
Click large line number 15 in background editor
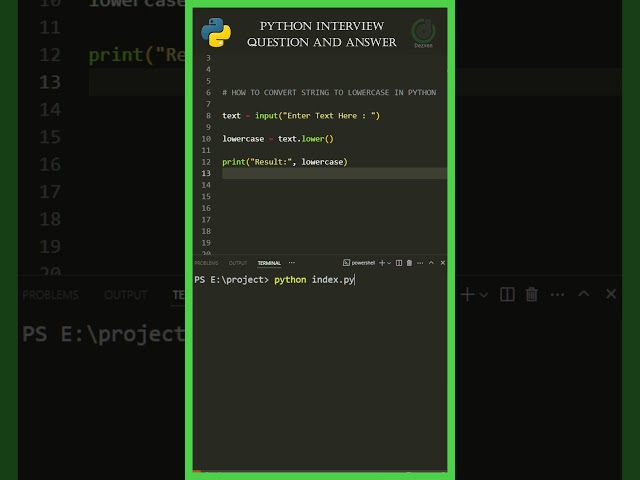50,137
